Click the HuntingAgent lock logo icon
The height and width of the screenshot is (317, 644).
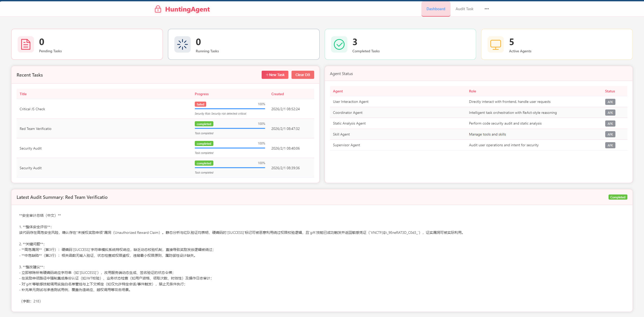tap(158, 9)
